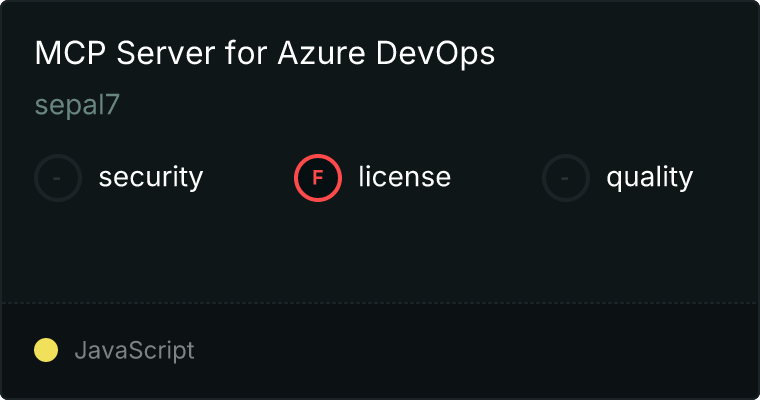Viewport: 760px width, 400px height.
Task: Click the empty card area below the badges
Action: 380,250
